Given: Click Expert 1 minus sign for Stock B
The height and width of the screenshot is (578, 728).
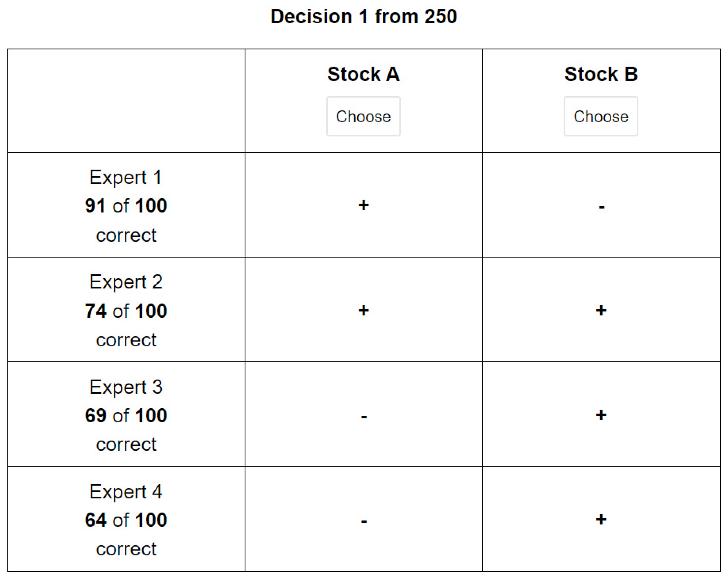Looking at the screenshot, I should coord(601,207).
